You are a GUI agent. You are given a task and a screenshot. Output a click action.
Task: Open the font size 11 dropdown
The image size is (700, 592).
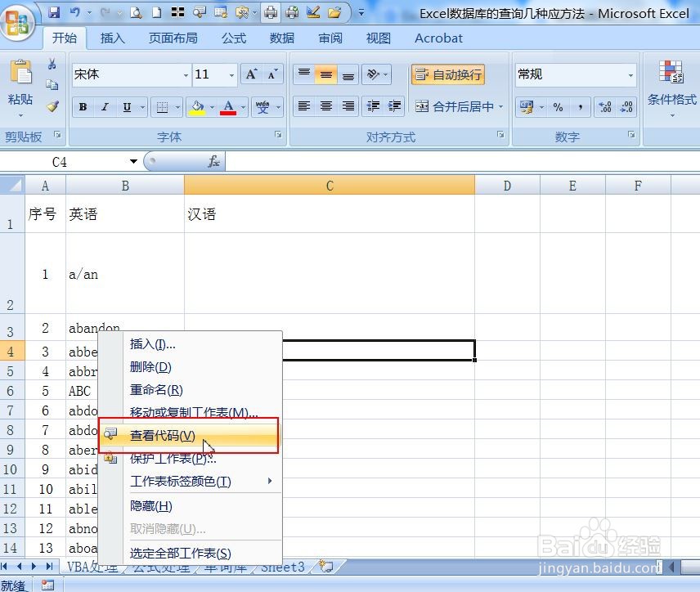(231, 74)
